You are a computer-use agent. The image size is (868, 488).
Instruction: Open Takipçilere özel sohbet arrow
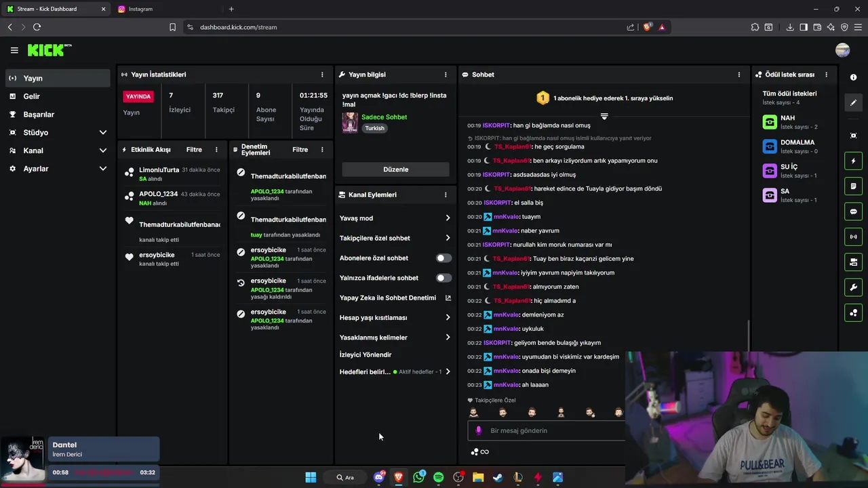click(x=448, y=238)
